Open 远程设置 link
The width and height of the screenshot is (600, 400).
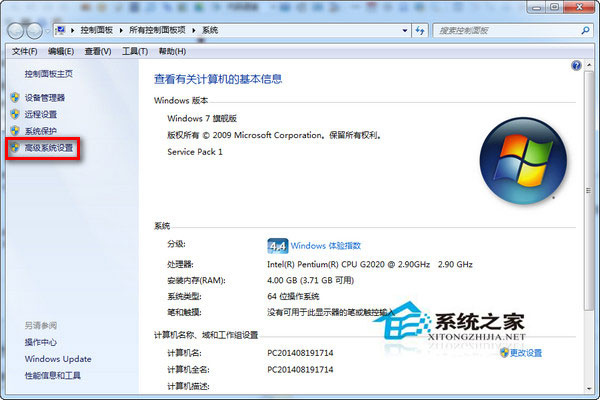click(41, 114)
